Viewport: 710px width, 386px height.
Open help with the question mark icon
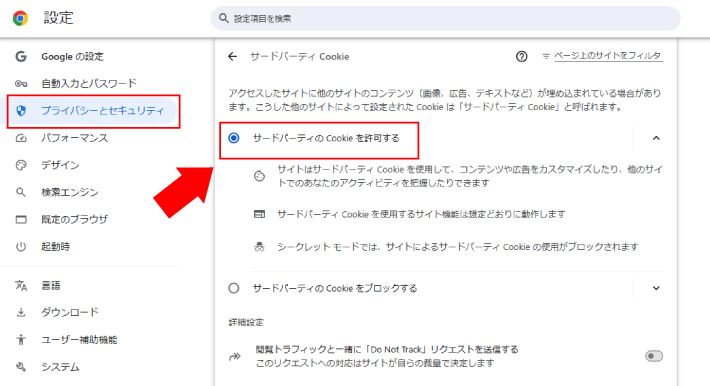[522, 57]
